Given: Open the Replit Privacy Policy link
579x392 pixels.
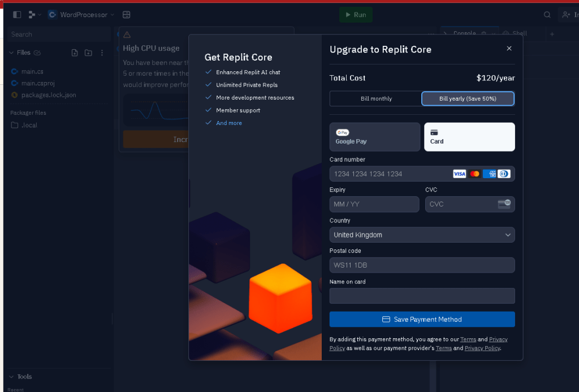Looking at the screenshot, I should coord(498,339).
